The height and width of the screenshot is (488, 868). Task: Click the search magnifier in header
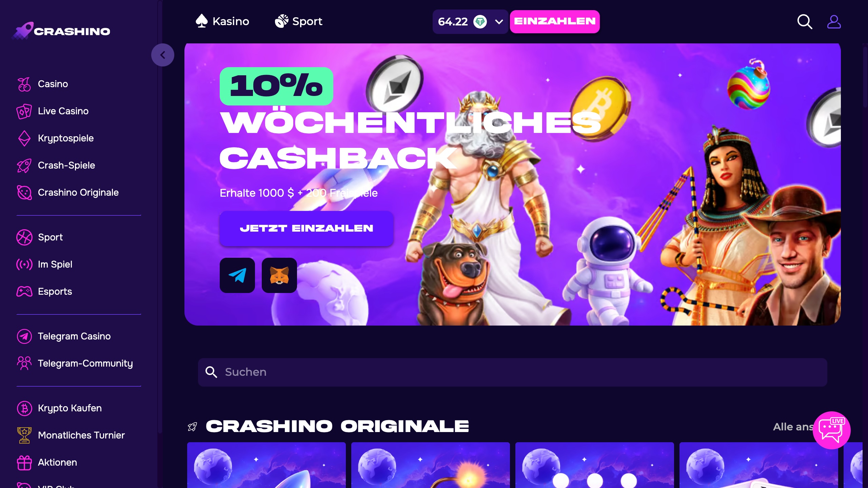pyautogui.click(x=805, y=22)
